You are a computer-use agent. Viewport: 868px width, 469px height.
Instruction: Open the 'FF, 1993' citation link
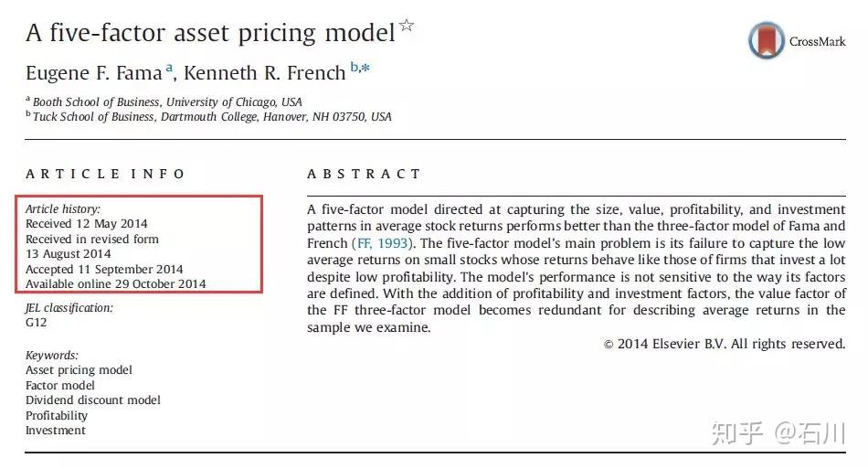click(x=382, y=243)
